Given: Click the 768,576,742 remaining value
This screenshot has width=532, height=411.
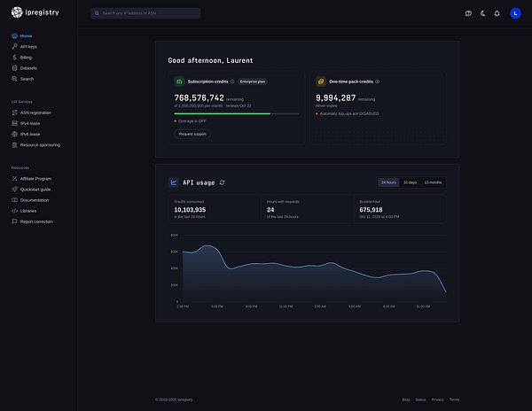Looking at the screenshot, I should (199, 98).
